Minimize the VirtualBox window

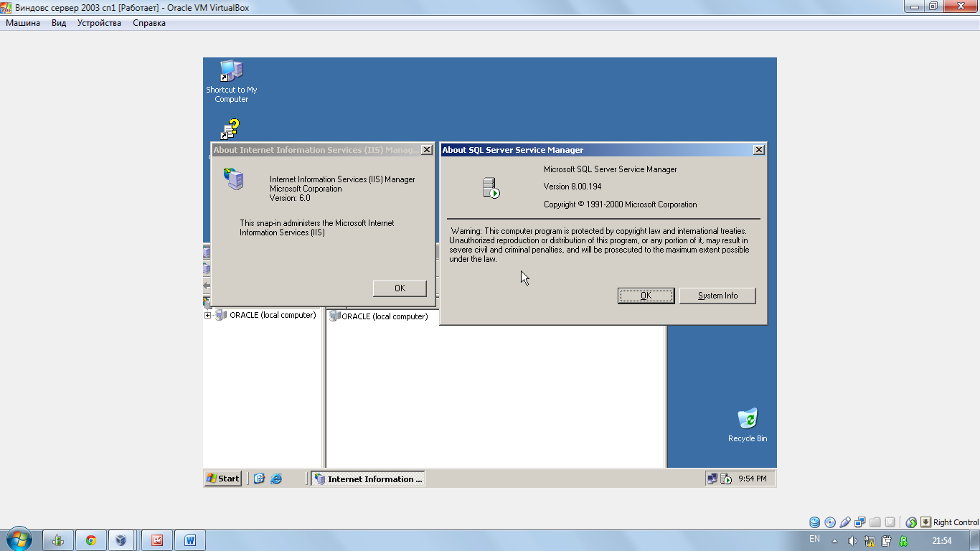pyautogui.click(x=914, y=6)
